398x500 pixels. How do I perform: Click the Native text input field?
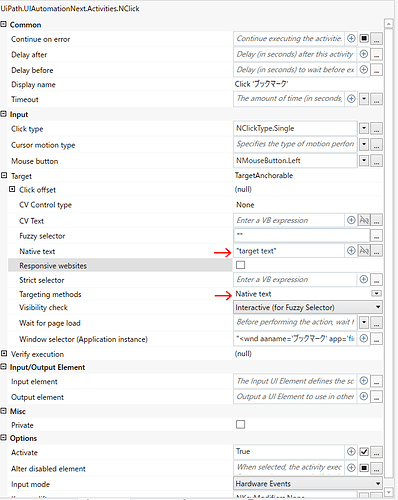289,251
